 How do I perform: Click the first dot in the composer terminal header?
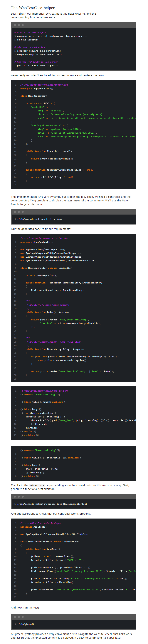(15, 25)
